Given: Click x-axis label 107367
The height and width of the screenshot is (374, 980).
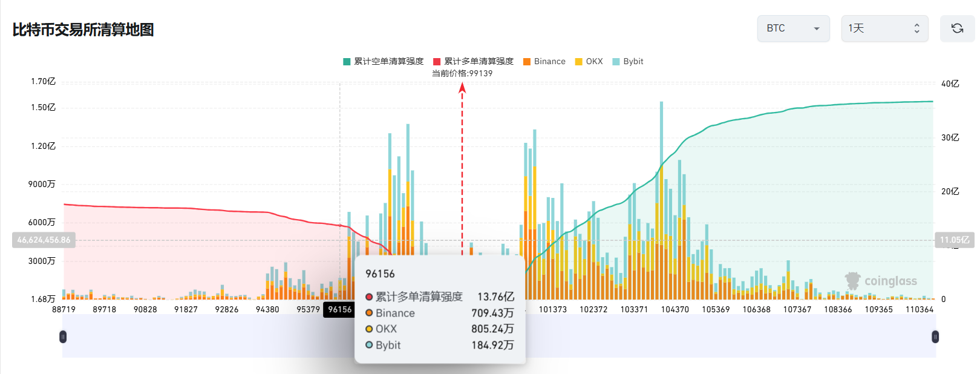Looking at the screenshot, I should coord(797,309).
